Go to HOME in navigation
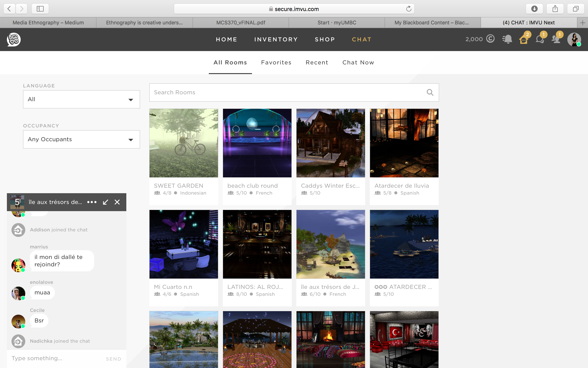Image resolution: width=588 pixels, height=368 pixels. (226, 39)
